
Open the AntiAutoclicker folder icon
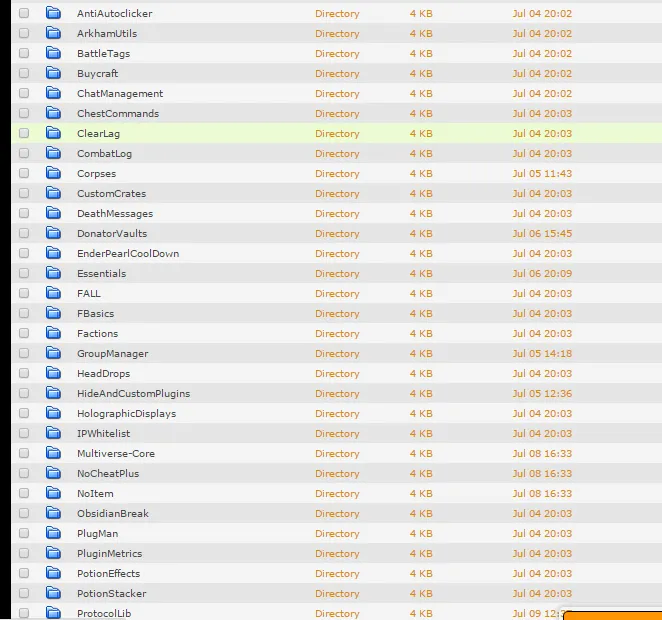(53, 13)
